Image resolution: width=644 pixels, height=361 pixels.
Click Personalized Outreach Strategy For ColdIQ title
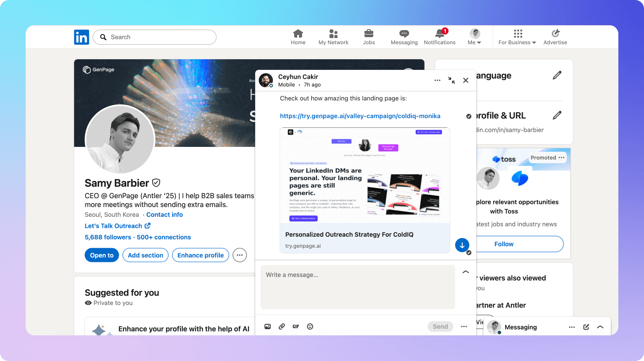[349, 234]
